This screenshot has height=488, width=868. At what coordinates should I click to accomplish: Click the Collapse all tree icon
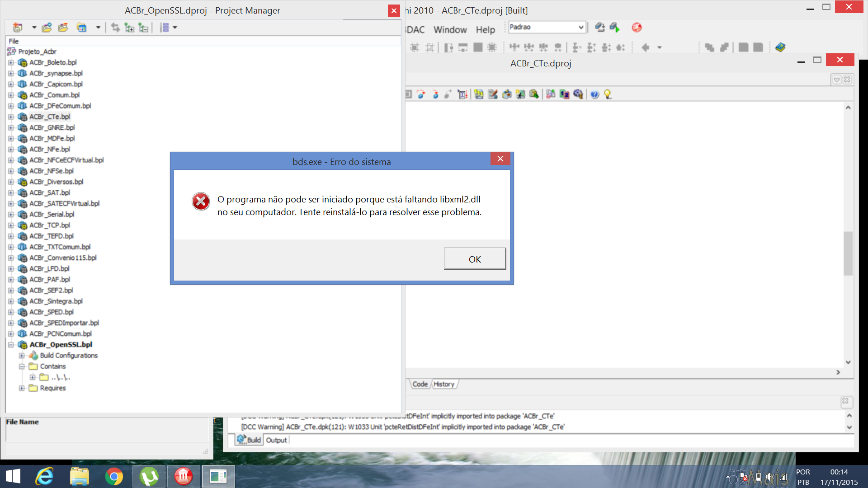tap(143, 28)
